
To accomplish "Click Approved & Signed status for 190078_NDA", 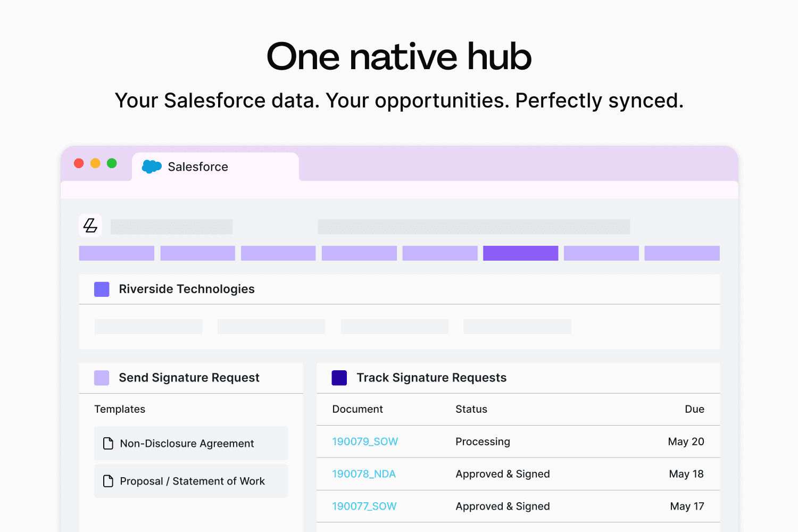I will click(x=503, y=474).
